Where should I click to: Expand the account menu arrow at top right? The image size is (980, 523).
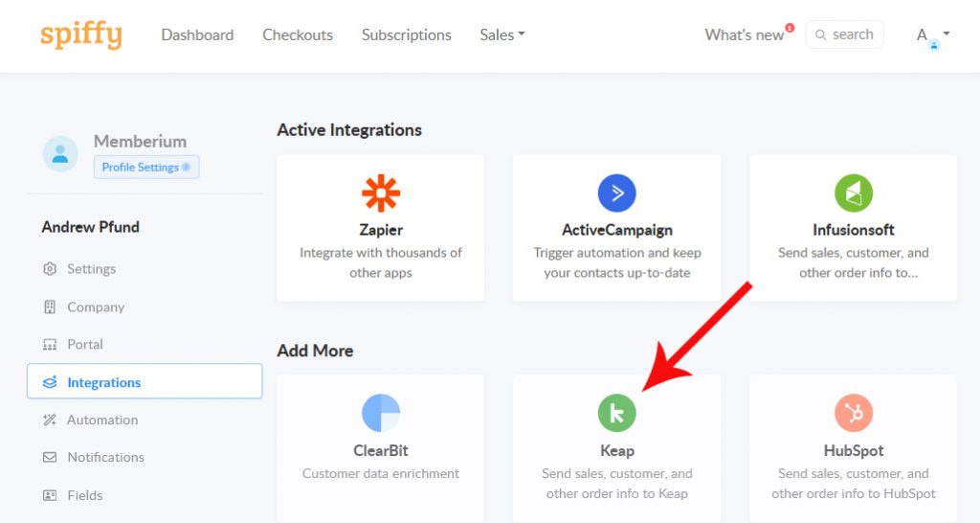[x=947, y=34]
